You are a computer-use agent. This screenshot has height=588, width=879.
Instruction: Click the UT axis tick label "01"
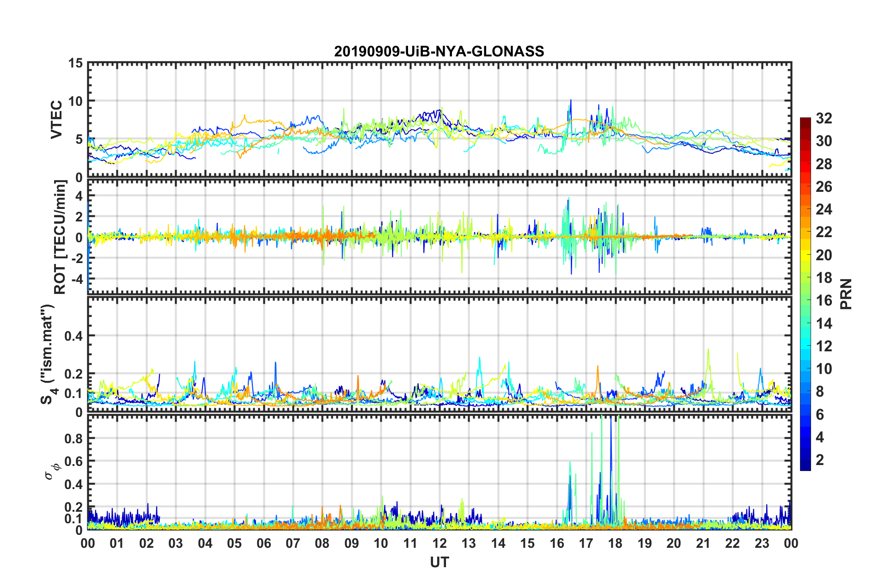117,543
